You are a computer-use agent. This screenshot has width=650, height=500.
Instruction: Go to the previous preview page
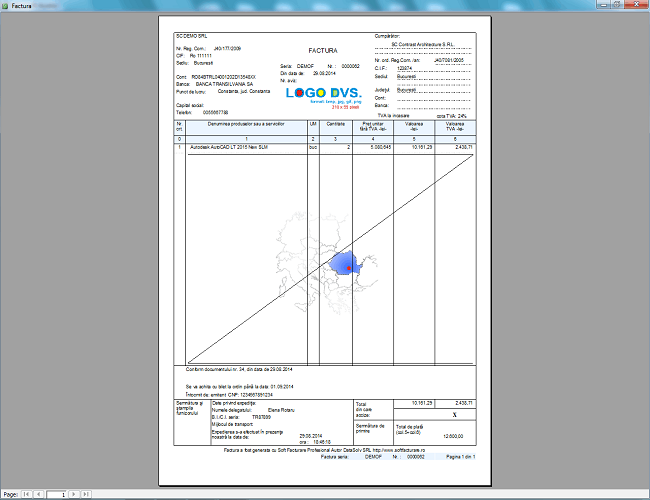pyautogui.click(x=39, y=494)
